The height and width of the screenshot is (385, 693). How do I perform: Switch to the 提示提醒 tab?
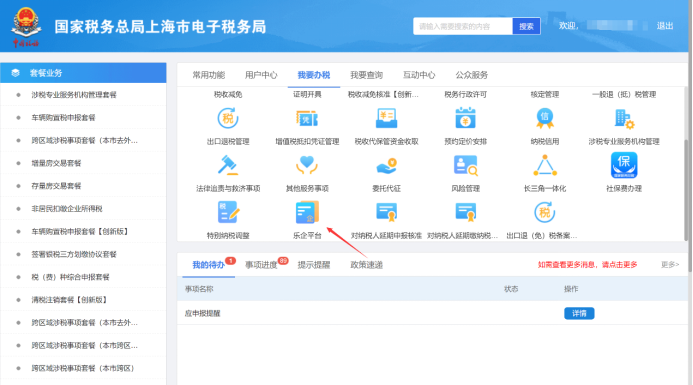click(314, 265)
